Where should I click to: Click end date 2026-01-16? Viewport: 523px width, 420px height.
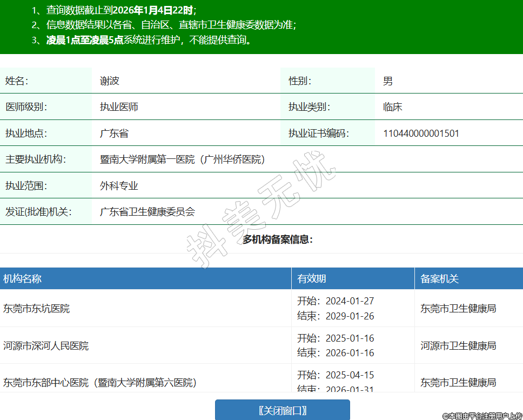click(x=350, y=353)
